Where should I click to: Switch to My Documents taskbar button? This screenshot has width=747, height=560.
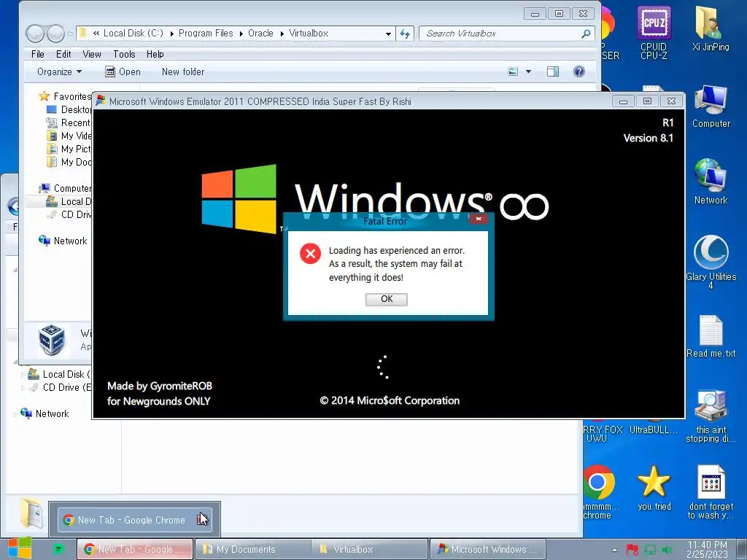click(x=253, y=550)
